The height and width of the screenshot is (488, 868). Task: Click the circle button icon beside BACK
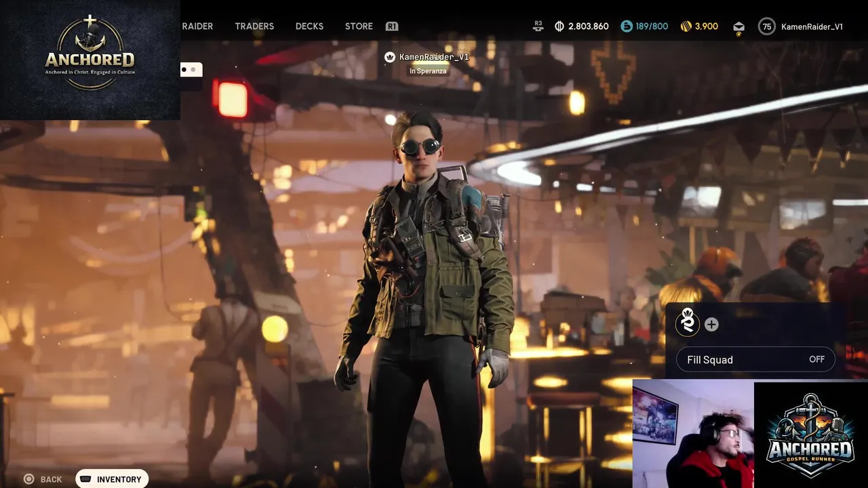tap(28, 479)
